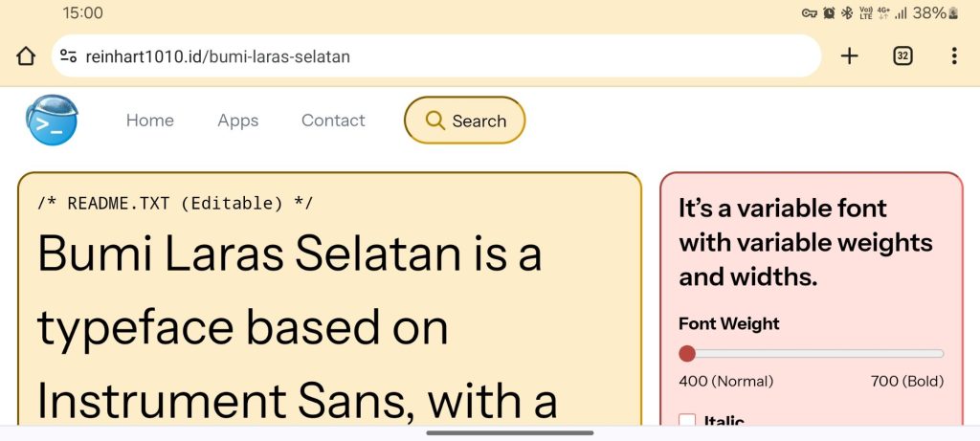Open the Contact nav item
The width and height of the screenshot is (980, 441).
pos(333,121)
